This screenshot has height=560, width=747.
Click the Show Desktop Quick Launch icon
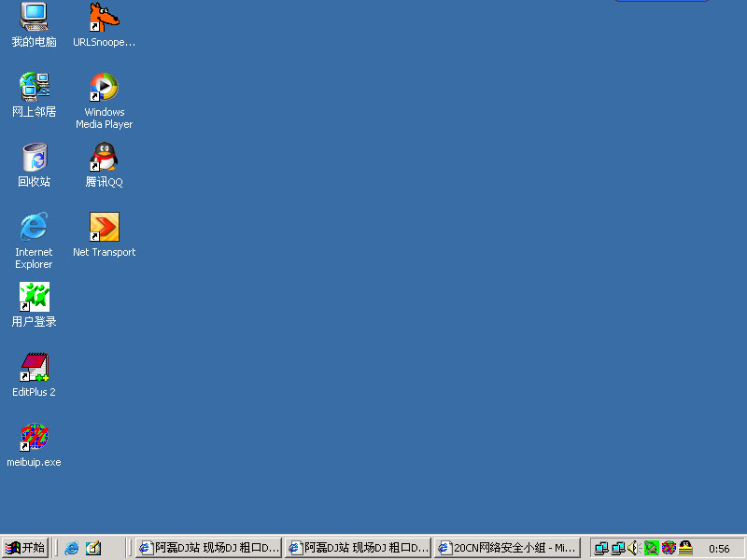[x=93, y=548]
